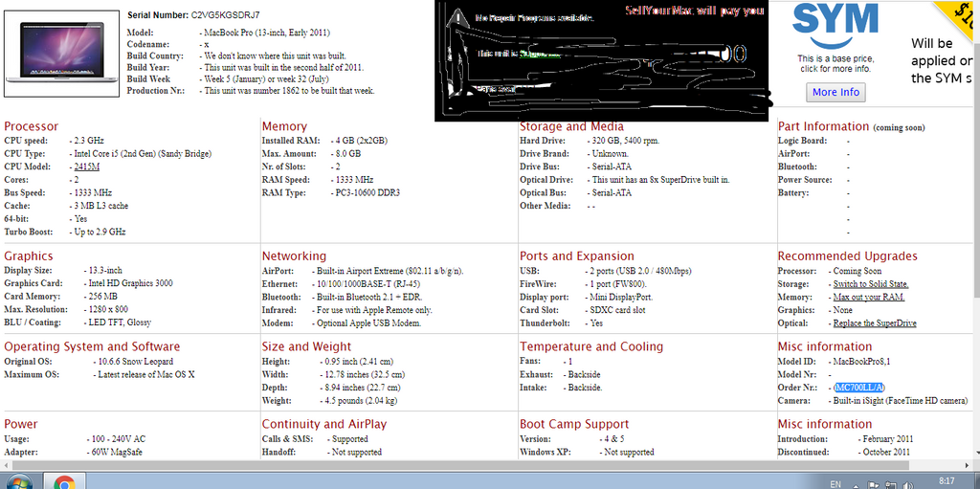Open the Switch to Solid State link
Image resolution: width=980 pixels, height=489 pixels.
871,284
